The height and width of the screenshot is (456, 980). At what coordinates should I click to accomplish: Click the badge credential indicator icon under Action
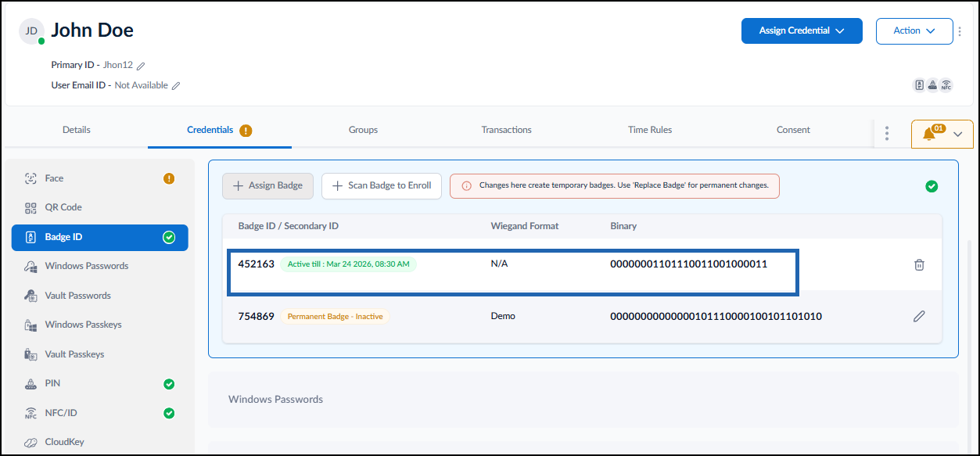(x=920, y=86)
